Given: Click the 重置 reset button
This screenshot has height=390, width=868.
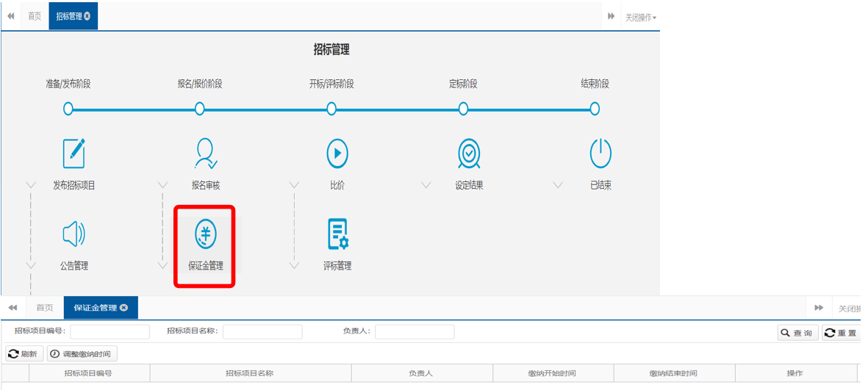Looking at the screenshot, I should click(x=841, y=333).
